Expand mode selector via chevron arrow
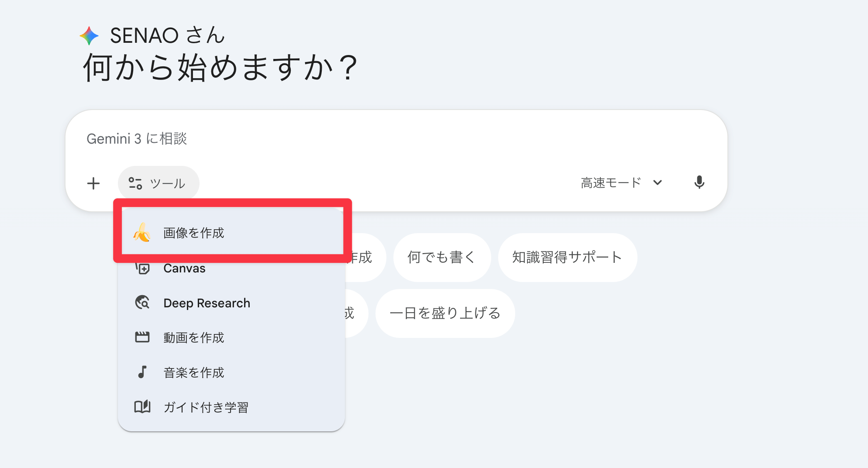The image size is (868, 468). [658, 182]
